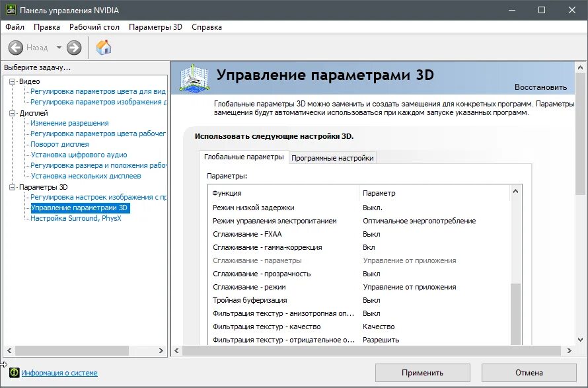Click the Применить button
Screen dimensions: 588x388
click(423, 373)
